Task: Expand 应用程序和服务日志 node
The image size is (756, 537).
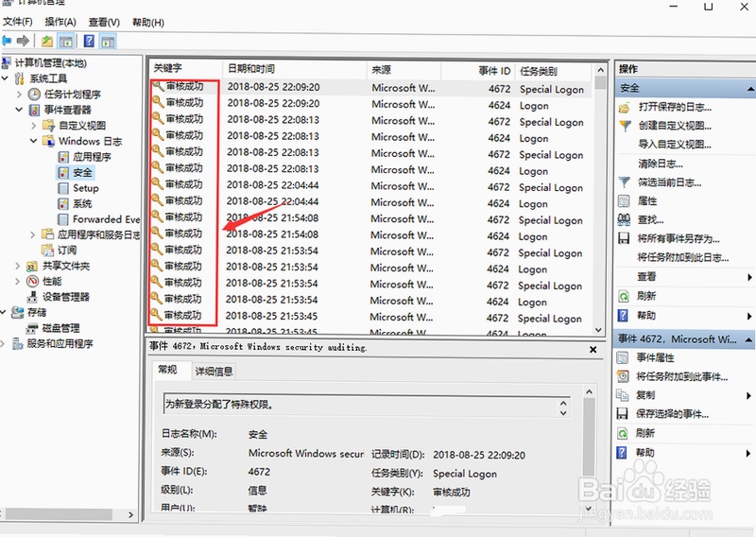Action: coord(33,235)
